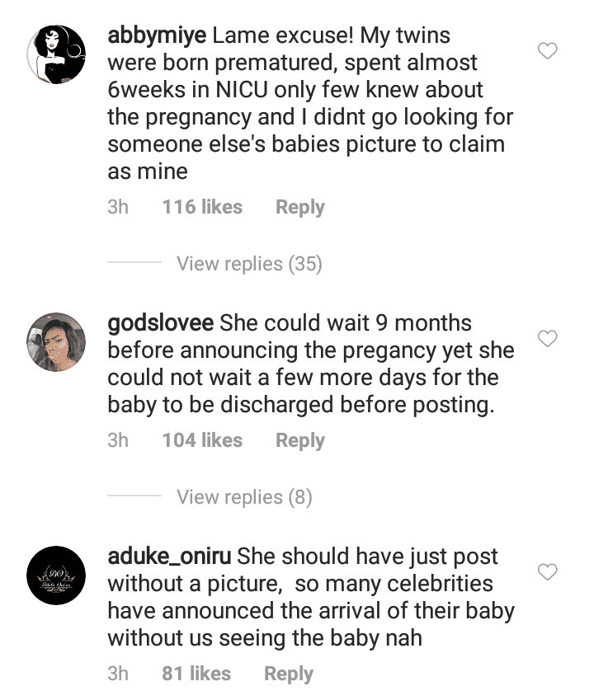Expand View replies (8)
594x700 pixels.
pos(243,497)
